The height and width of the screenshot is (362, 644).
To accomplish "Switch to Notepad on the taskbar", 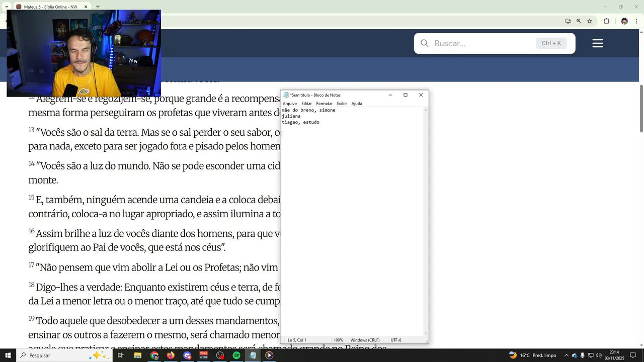I will pyautogui.click(x=253, y=355).
